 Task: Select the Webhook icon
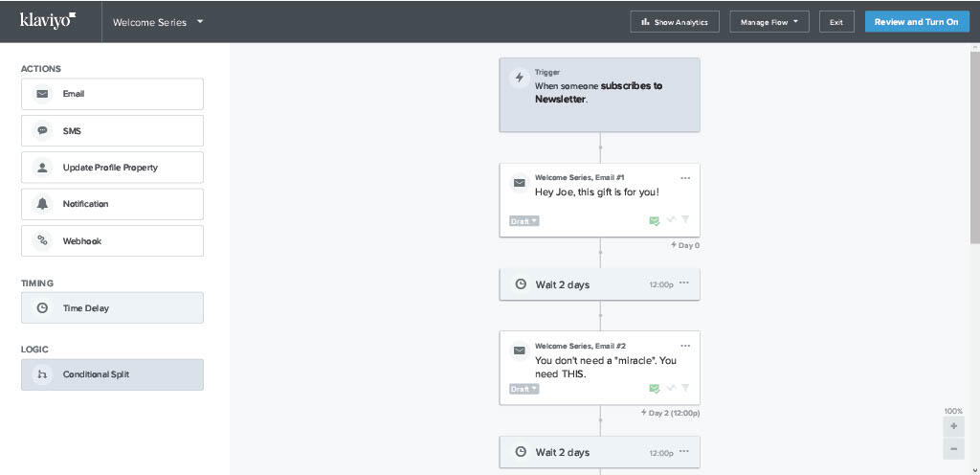pyautogui.click(x=42, y=241)
